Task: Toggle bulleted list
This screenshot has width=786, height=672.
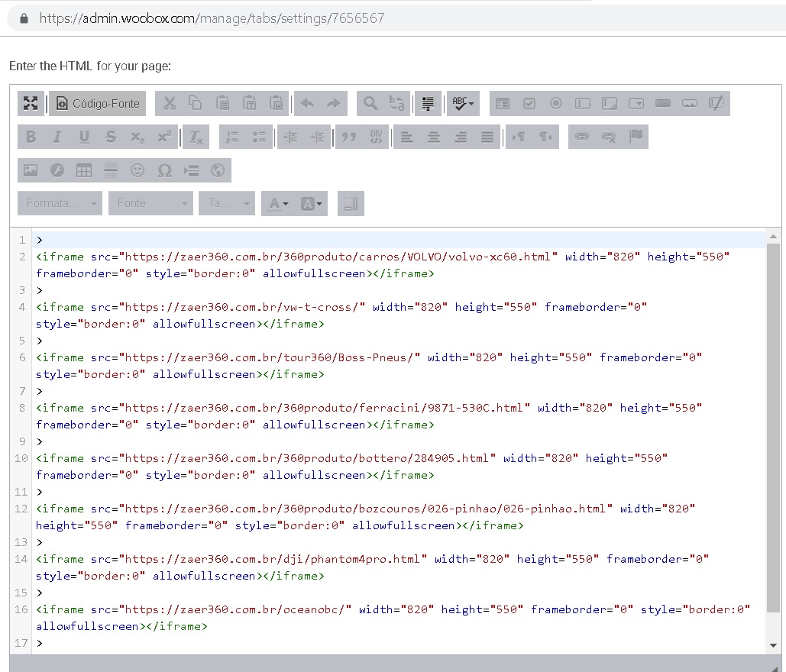Action: pos(259,137)
